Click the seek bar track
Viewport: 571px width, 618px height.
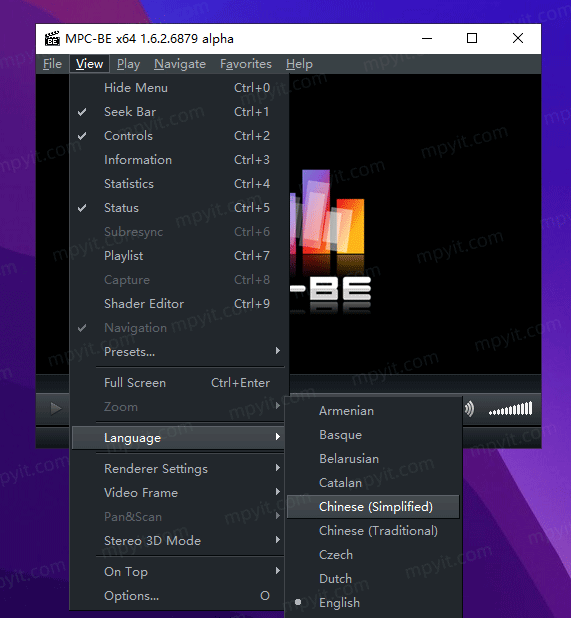tap(415, 383)
